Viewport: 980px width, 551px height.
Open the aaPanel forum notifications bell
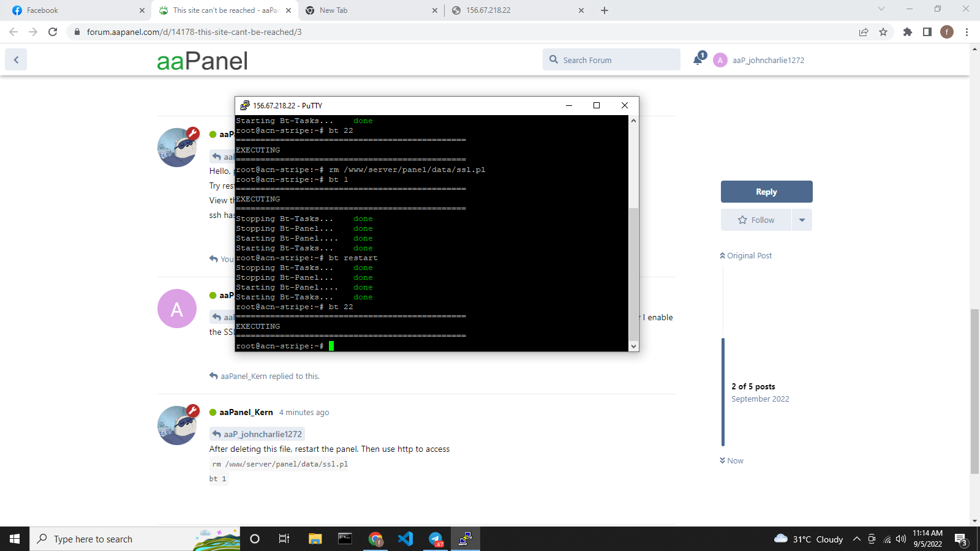[x=698, y=59]
